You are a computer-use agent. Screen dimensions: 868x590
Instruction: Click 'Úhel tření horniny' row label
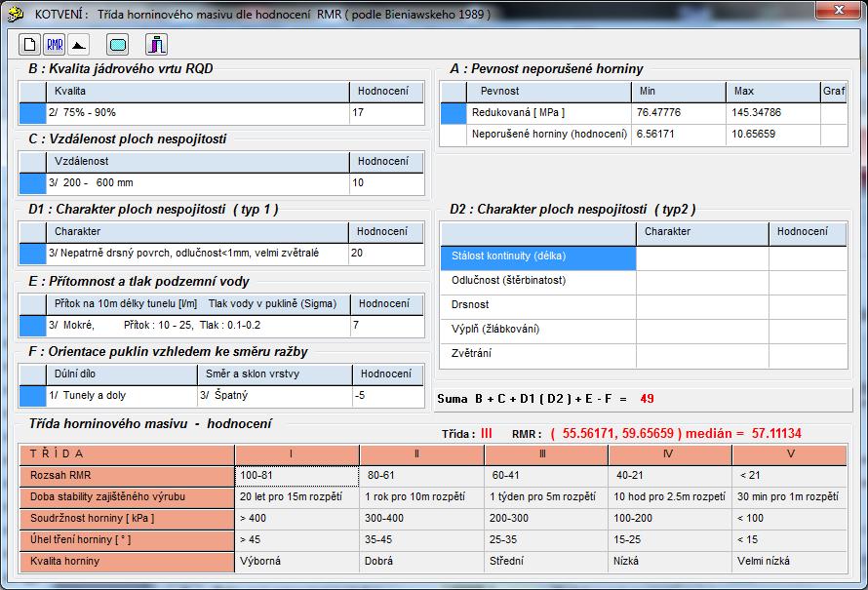pos(127,540)
